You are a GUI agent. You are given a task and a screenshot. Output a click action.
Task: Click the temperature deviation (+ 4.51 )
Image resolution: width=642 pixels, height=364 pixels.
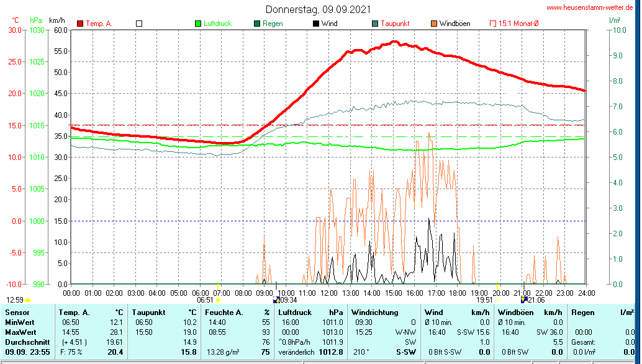tap(74, 342)
